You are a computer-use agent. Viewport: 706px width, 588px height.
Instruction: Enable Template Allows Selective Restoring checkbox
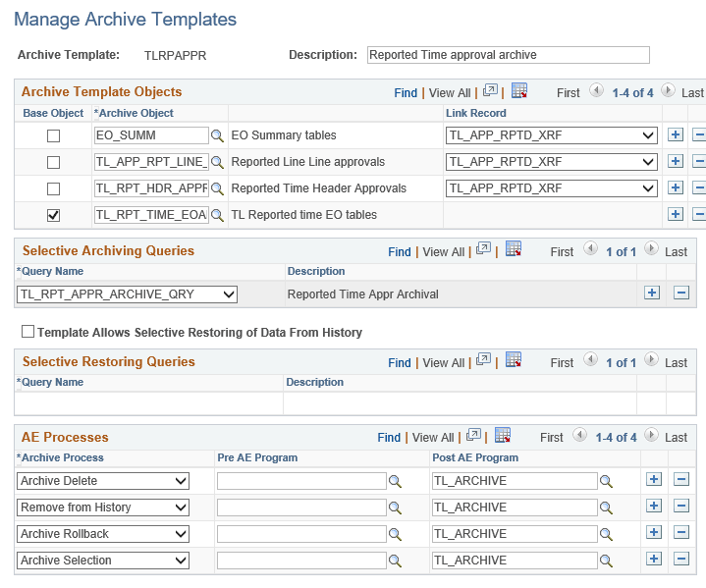coord(27,332)
